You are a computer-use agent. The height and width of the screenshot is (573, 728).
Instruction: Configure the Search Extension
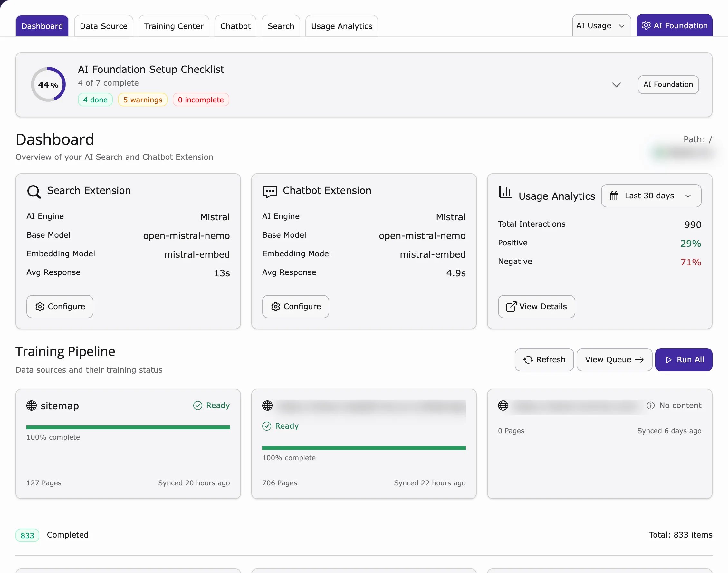point(60,306)
